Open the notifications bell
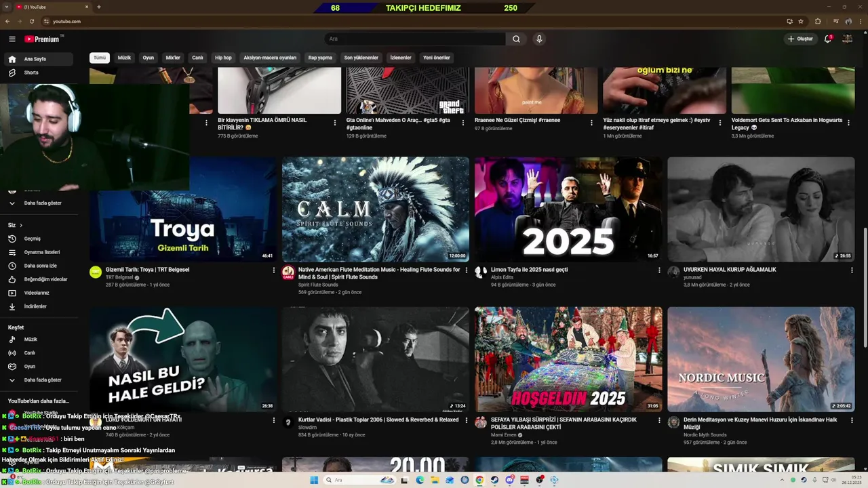Image resolution: width=868 pixels, height=488 pixels. [828, 39]
